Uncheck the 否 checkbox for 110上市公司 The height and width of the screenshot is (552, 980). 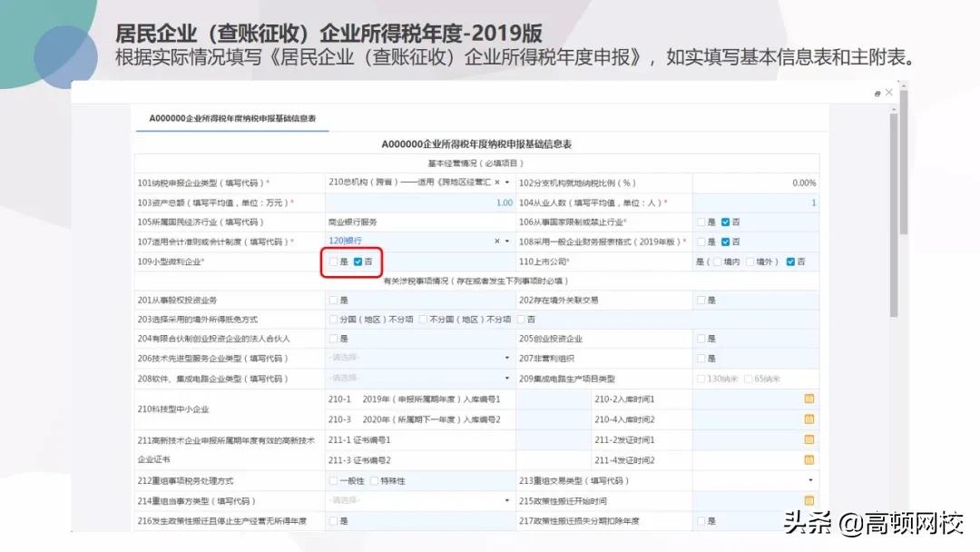[790, 261]
